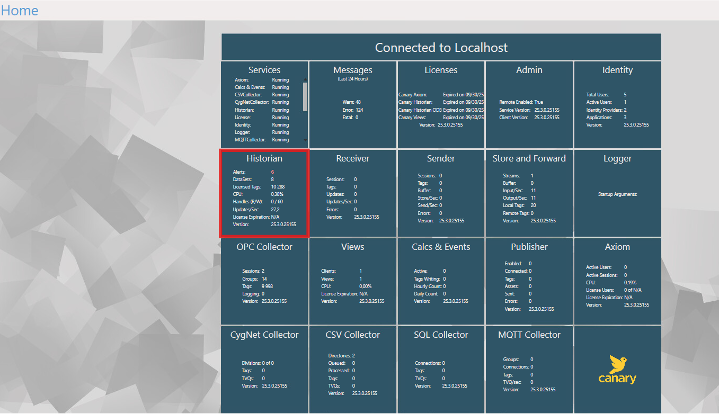Screen dimensions: 720x415
Task: Select the Logger tile
Action: [x=617, y=193]
